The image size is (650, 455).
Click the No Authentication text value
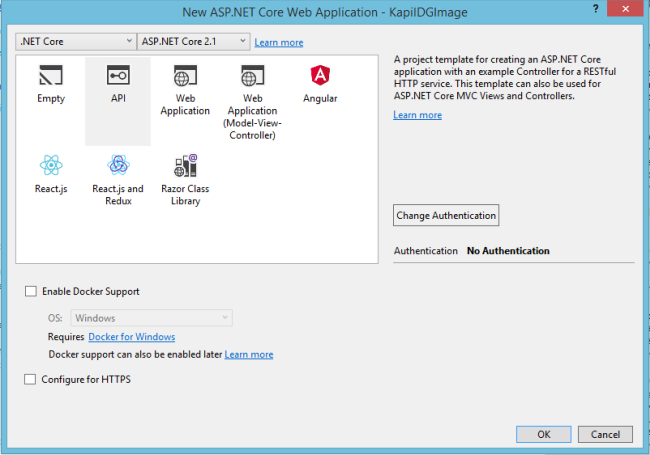pos(508,251)
